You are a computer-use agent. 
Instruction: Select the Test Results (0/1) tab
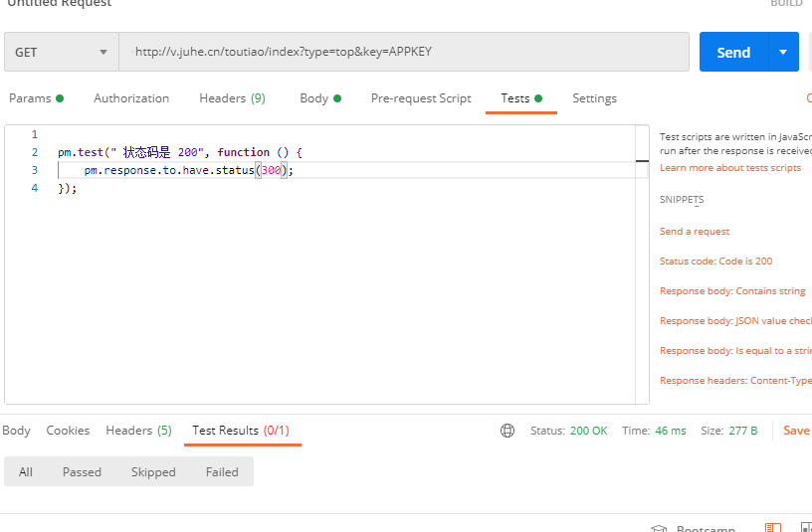241,431
